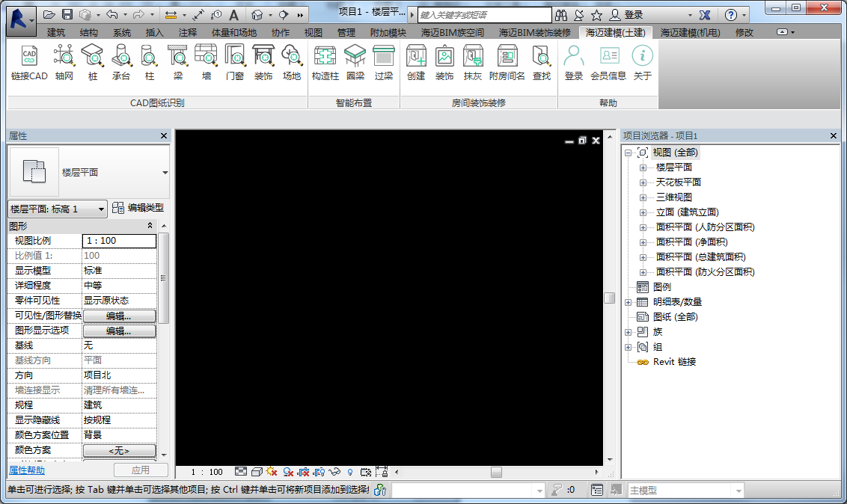
Task: Save the project from the quick access toolbar
Action: 67,14
